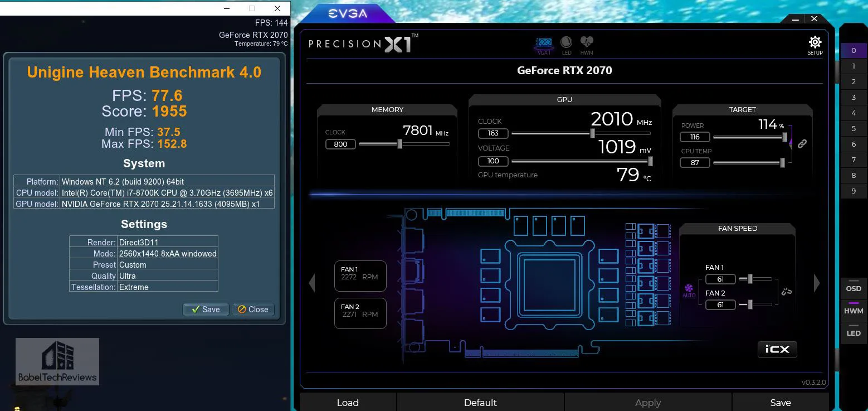Click the FAN 1 2272 RPM readout
Viewport: 868px width, 411px height.
point(360,276)
